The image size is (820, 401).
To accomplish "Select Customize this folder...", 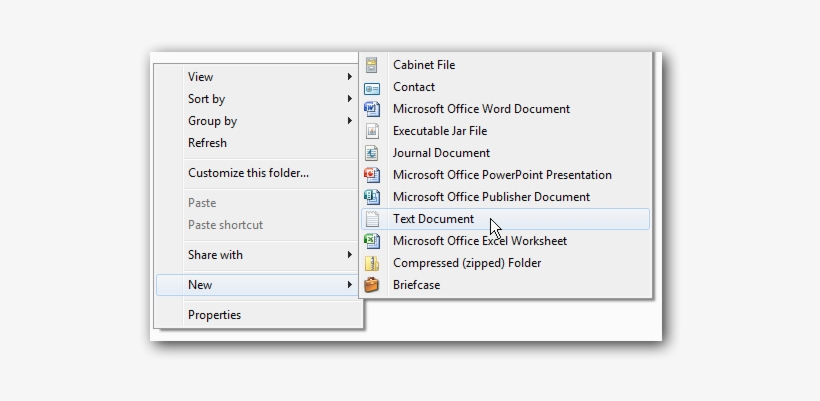I will (x=258, y=173).
